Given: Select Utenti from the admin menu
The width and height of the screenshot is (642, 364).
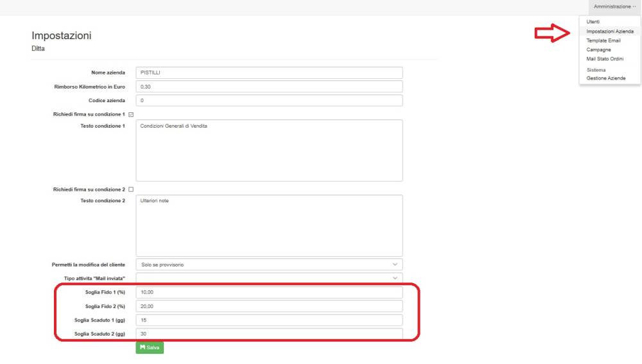Looking at the screenshot, I should pyautogui.click(x=593, y=22).
